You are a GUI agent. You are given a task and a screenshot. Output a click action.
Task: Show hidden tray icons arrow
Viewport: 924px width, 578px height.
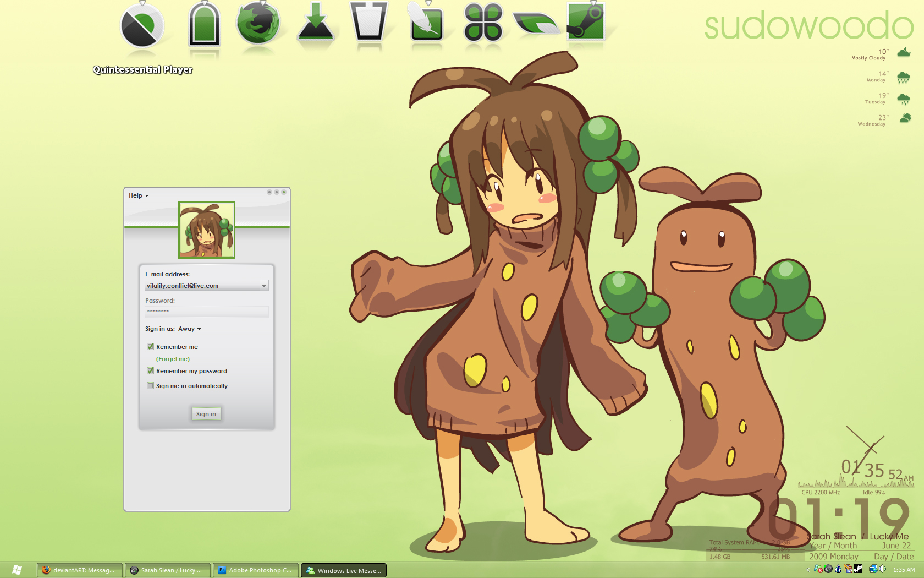(808, 569)
